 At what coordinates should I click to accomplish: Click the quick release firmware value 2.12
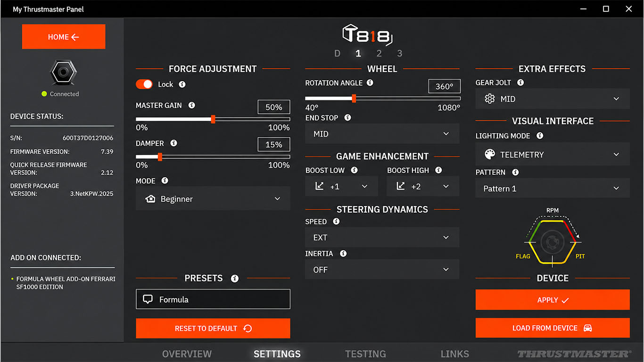tap(107, 173)
